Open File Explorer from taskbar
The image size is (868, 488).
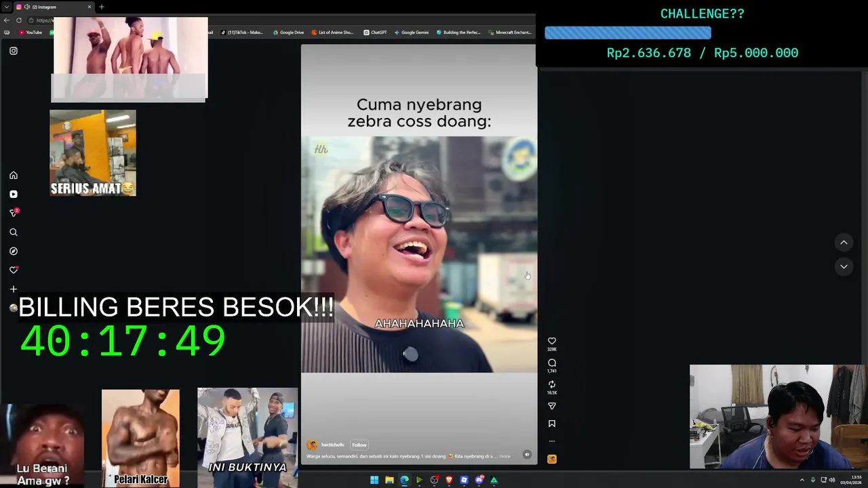(389, 480)
